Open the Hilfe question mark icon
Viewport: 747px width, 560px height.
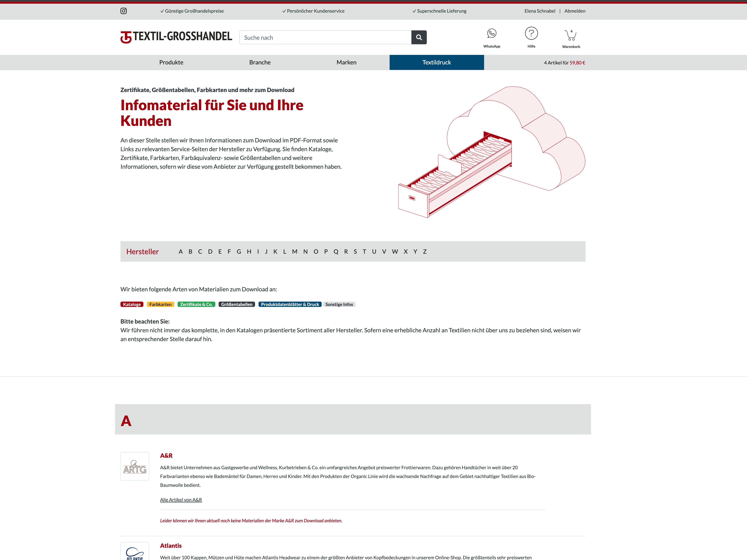531,33
